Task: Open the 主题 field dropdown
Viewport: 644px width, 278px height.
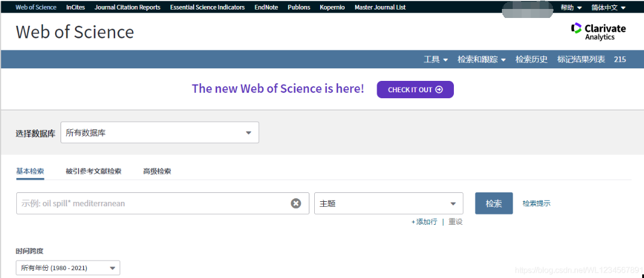Action: tap(389, 203)
